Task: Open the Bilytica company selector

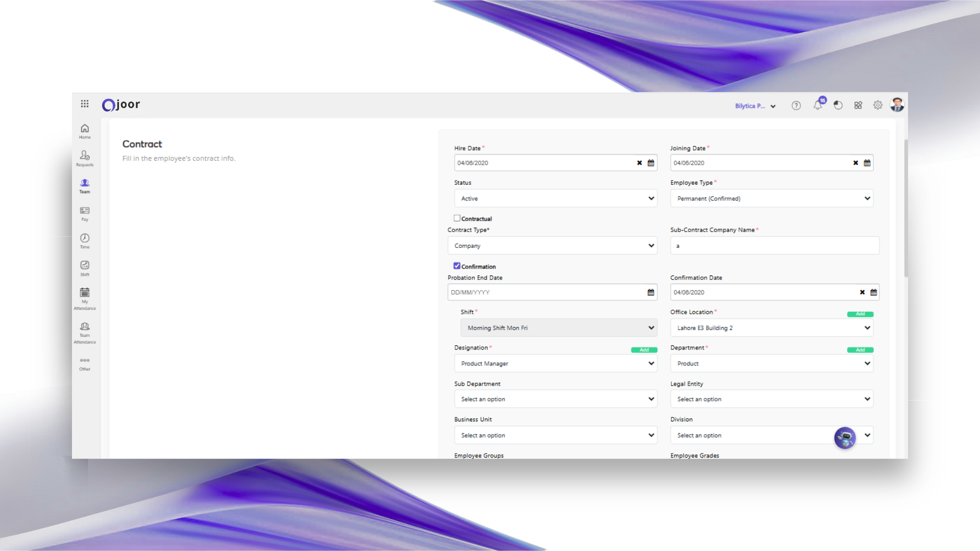Action: [x=755, y=106]
